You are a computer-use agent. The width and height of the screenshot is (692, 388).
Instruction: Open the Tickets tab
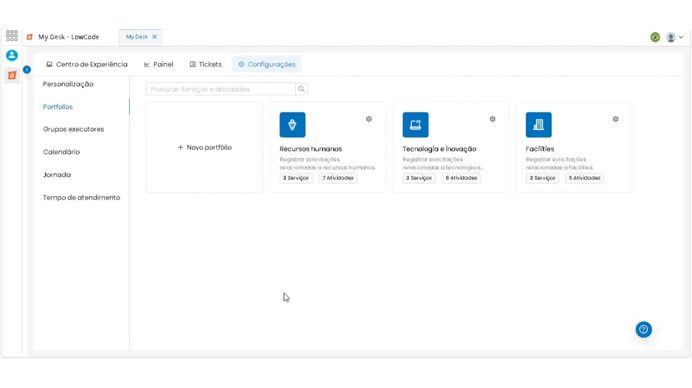pos(206,64)
